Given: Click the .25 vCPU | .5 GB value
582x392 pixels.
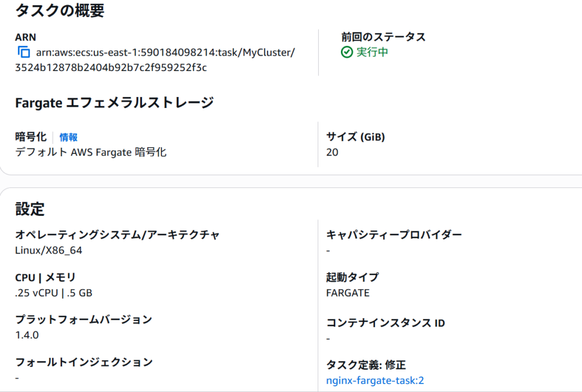Looking at the screenshot, I should pos(53,293).
